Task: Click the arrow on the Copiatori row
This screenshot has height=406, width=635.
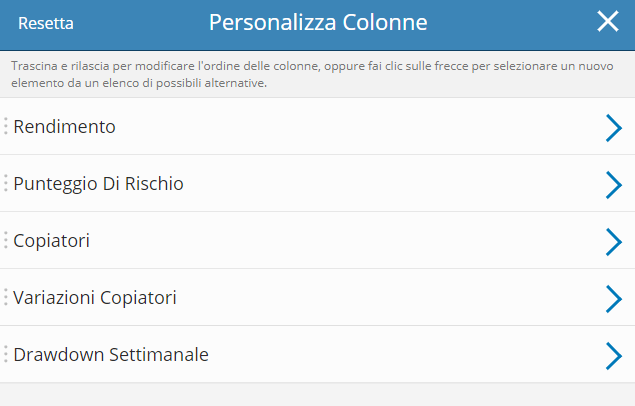Action: point(613,241)
